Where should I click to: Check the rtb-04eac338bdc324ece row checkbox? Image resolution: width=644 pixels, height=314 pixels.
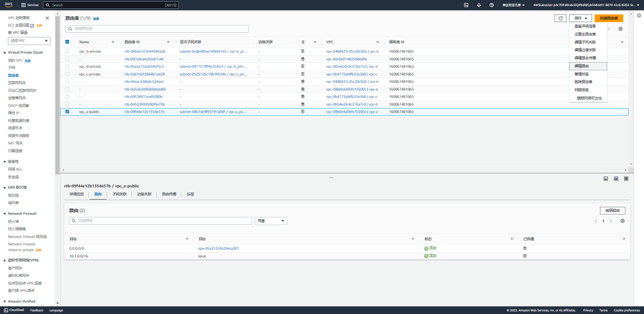[x=67, y=81]
